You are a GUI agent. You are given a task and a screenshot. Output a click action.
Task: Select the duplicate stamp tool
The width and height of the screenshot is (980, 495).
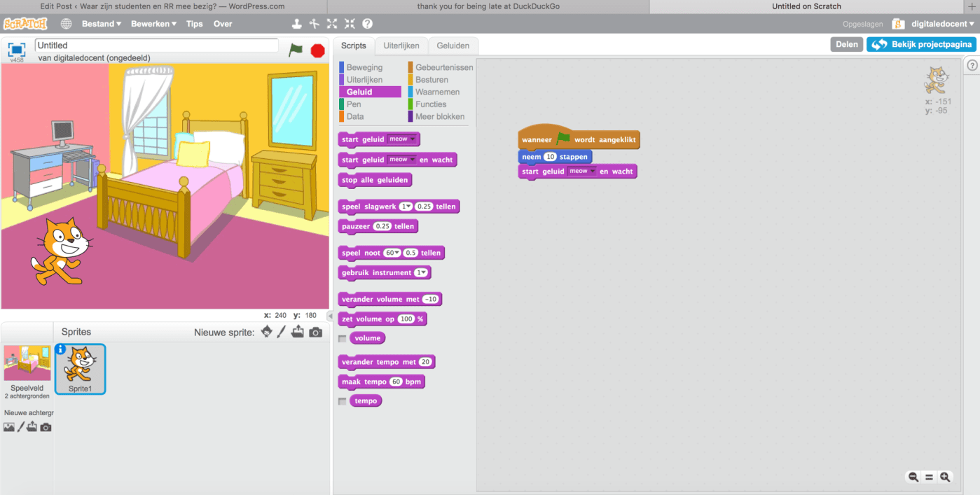click(296, 24)
